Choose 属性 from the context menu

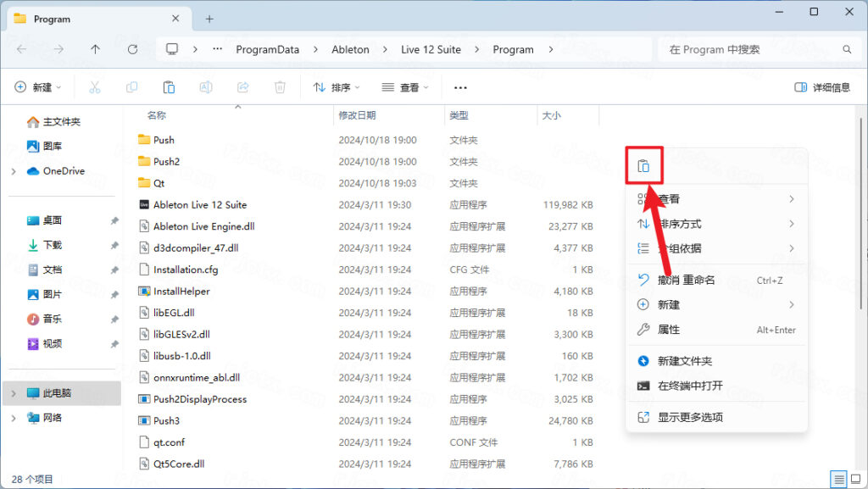tap(669, 330)
